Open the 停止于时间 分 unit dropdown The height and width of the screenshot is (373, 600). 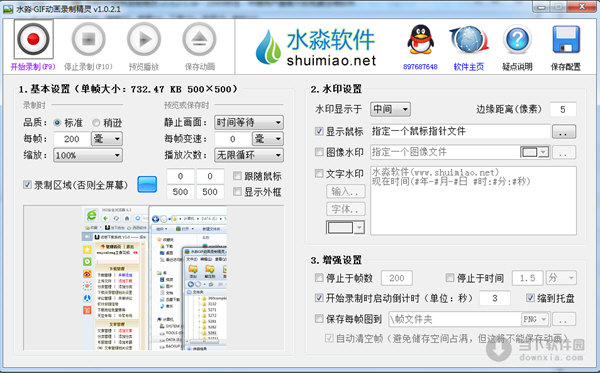pos(561,278)
